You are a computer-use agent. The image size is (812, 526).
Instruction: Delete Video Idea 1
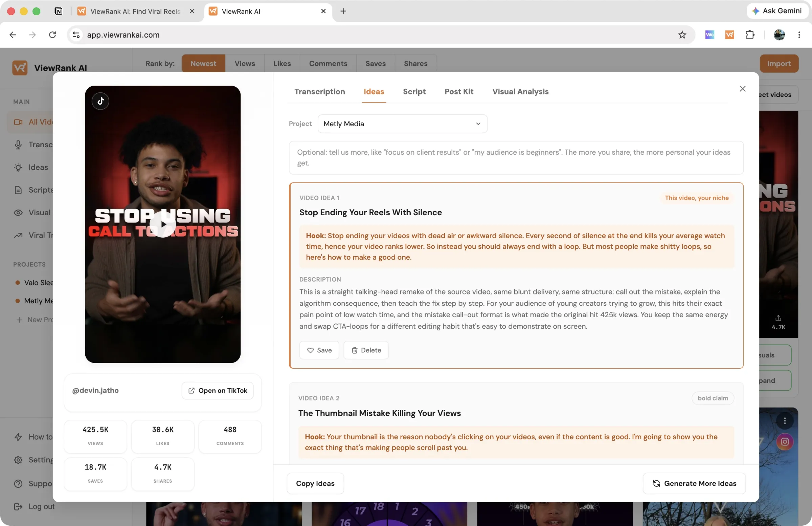366,350
